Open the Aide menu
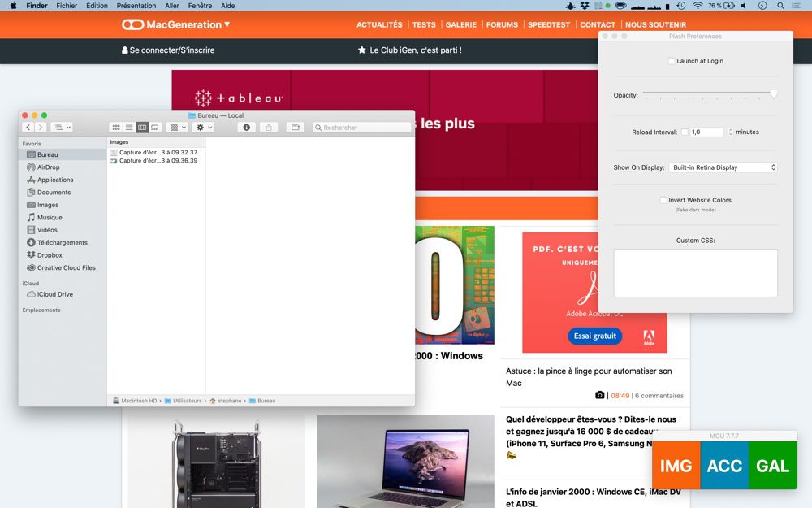Viewport: 812px width, 508px height. pos(228,6)
